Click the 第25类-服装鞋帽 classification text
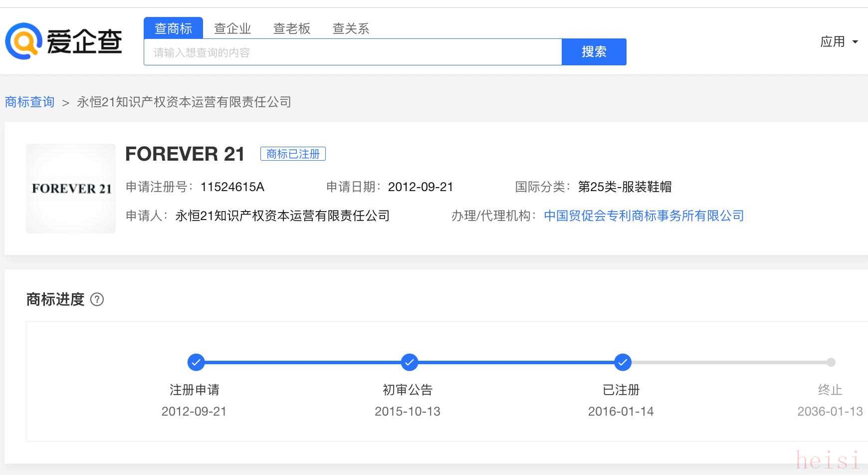 tap(625, 187)
